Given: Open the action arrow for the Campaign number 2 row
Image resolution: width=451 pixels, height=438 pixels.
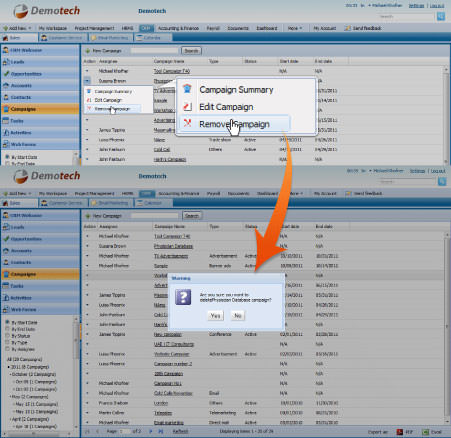Looking at the screenshot, I should (87, 364).
